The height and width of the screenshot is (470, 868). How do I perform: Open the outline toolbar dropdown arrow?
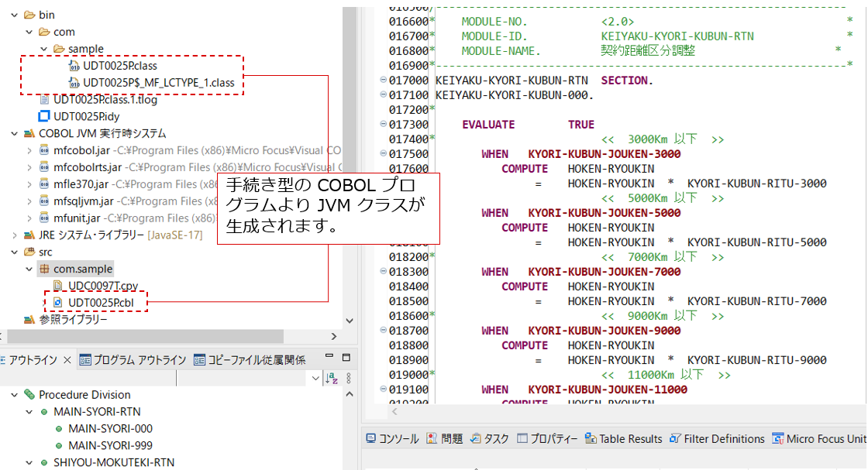point(315,378)
